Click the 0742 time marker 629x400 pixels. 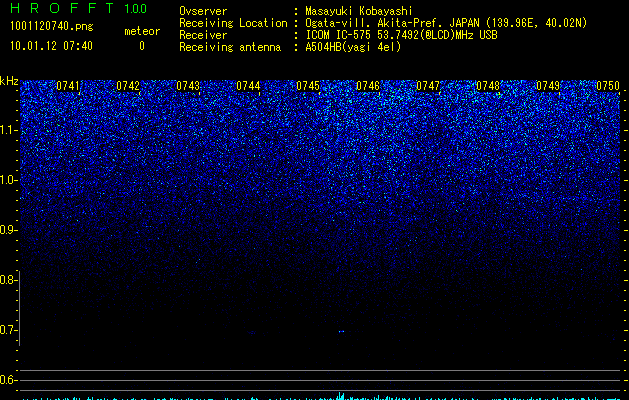[x=128, y=86]
